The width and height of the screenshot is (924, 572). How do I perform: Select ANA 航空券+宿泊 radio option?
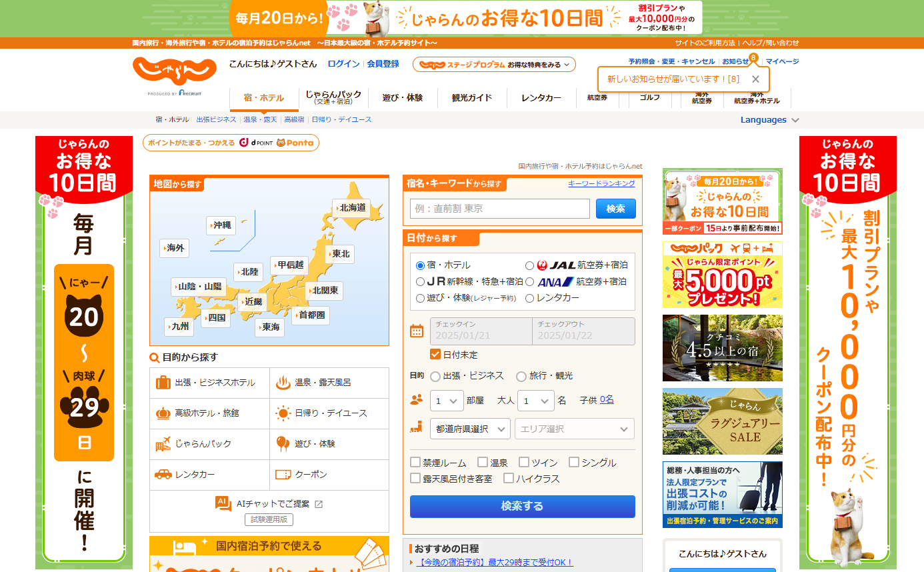pos(530,281)
